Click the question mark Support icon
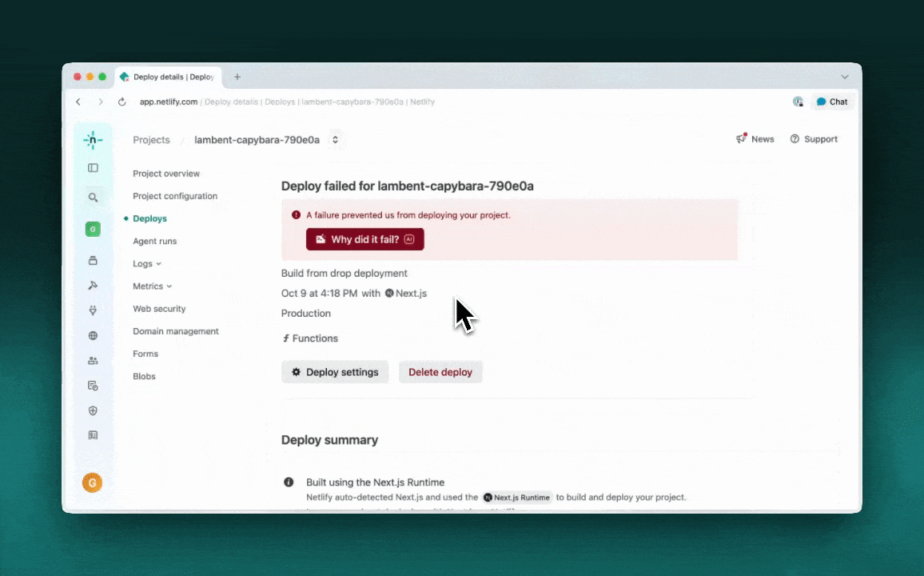The width and height of the screenshot is (924, 576). [x=795, y=139]
